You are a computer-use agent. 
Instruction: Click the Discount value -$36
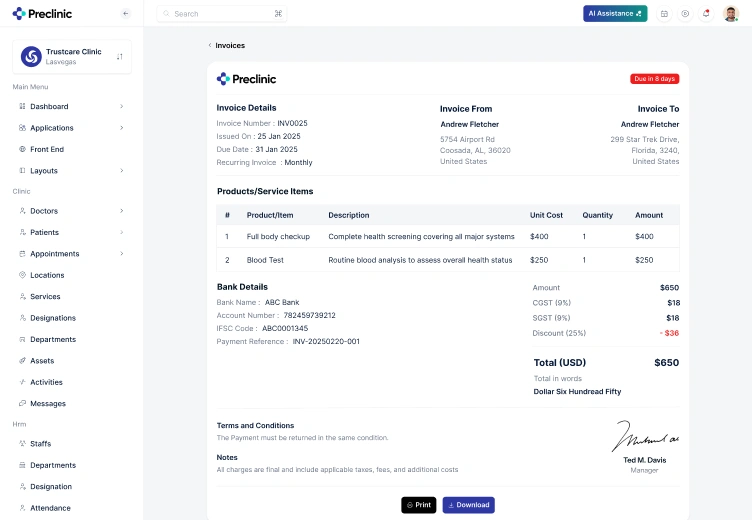(x=670, y=333)
